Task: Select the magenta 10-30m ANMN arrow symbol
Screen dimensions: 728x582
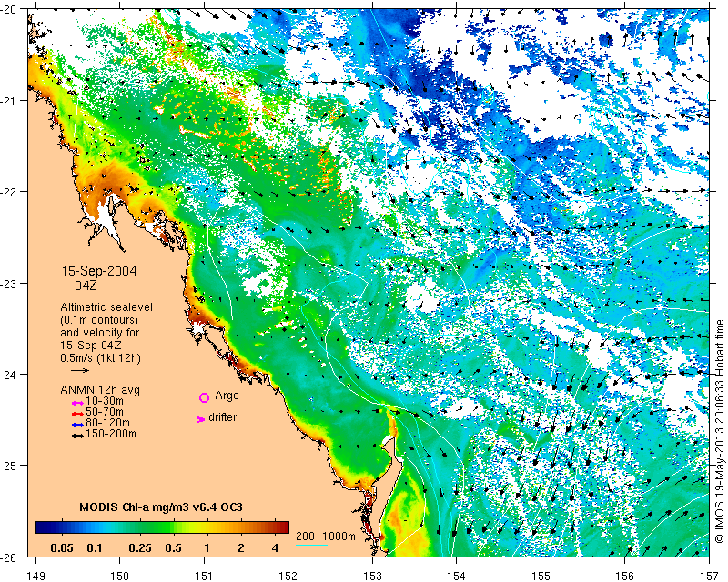Action: 77,403
